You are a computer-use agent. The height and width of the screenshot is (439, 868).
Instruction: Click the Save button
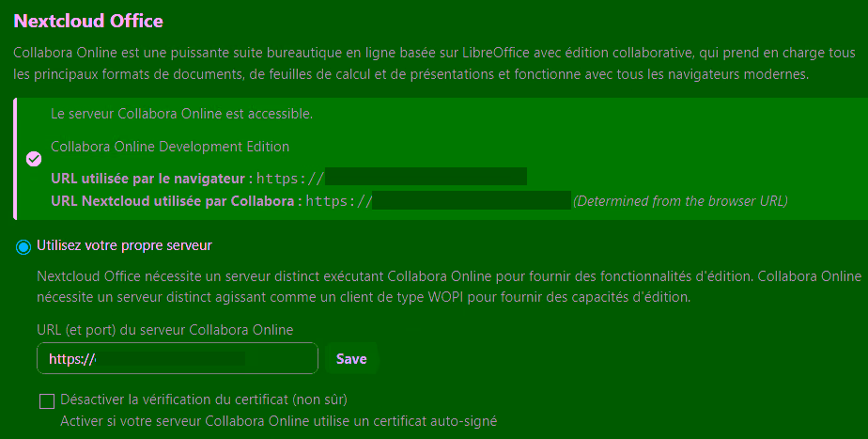[x=351, y=358]
